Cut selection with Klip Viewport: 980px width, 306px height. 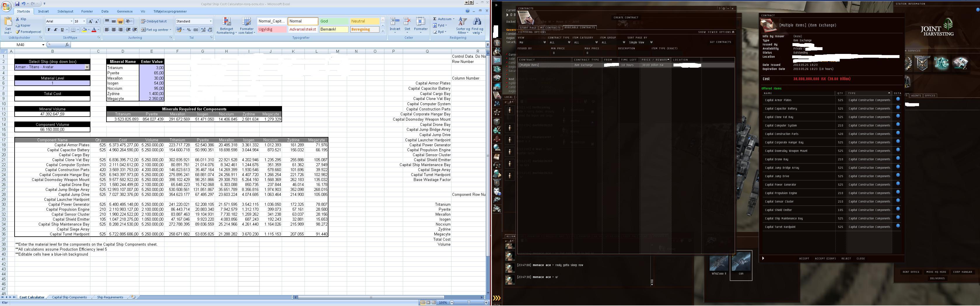pyautogui.click(x=21, y=19)
